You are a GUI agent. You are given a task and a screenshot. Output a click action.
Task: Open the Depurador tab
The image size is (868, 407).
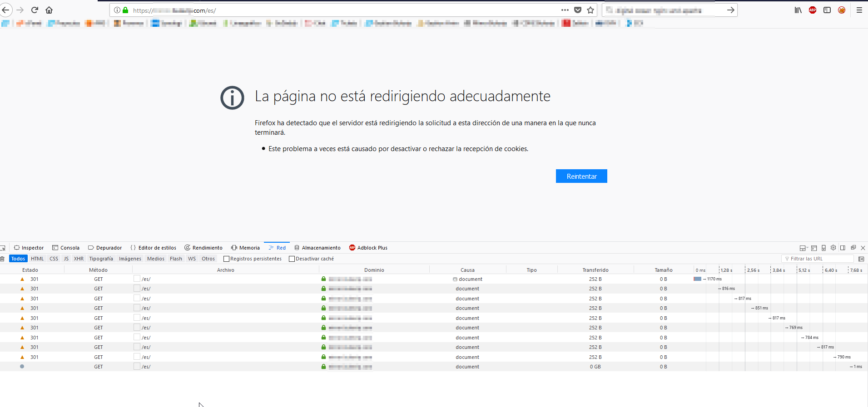pos(105,248)
